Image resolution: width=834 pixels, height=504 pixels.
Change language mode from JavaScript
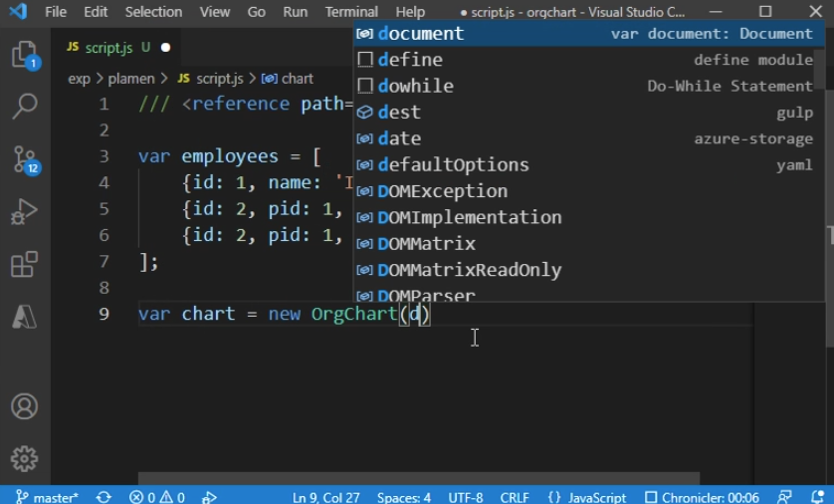click(587, 497)
